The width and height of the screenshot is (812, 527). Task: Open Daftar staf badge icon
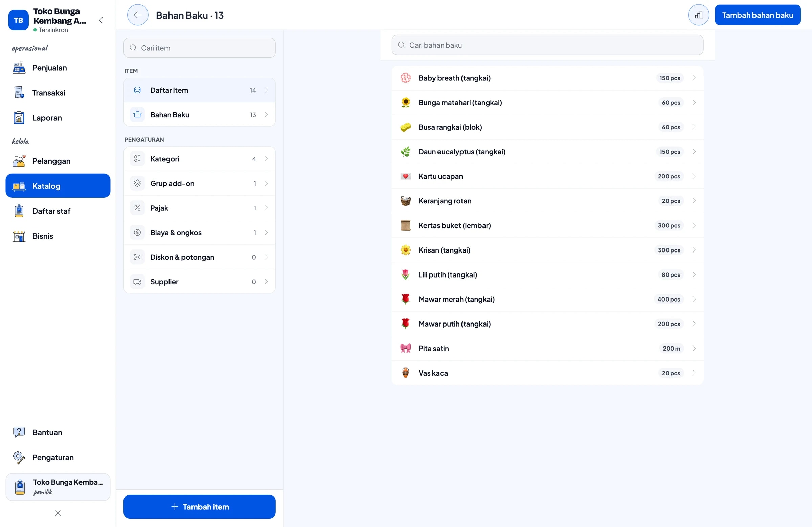click(x=19, y=211)
